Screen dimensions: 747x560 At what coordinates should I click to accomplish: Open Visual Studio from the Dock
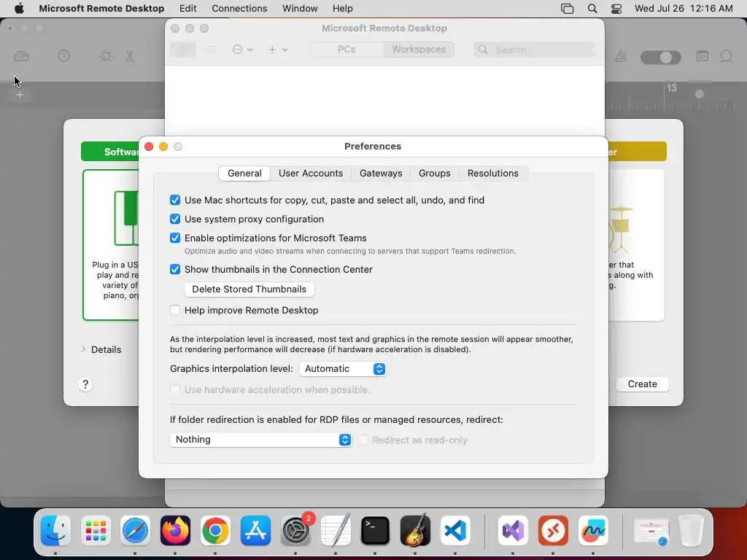(513, 531)
